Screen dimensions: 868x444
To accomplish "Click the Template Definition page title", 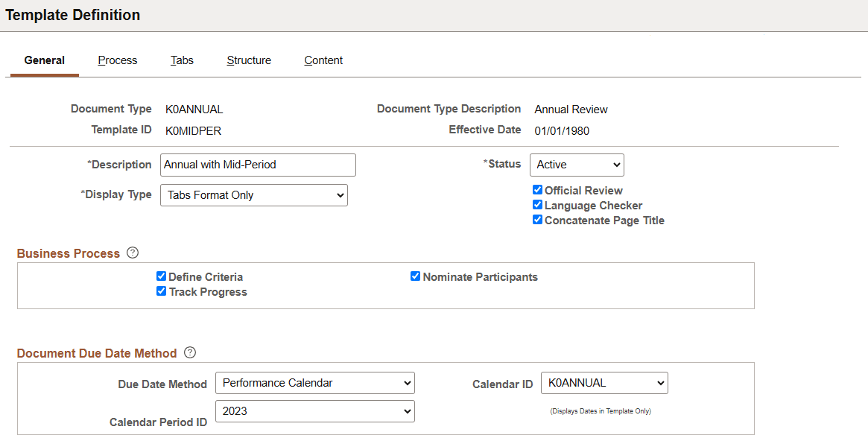I will click(73, 15).
